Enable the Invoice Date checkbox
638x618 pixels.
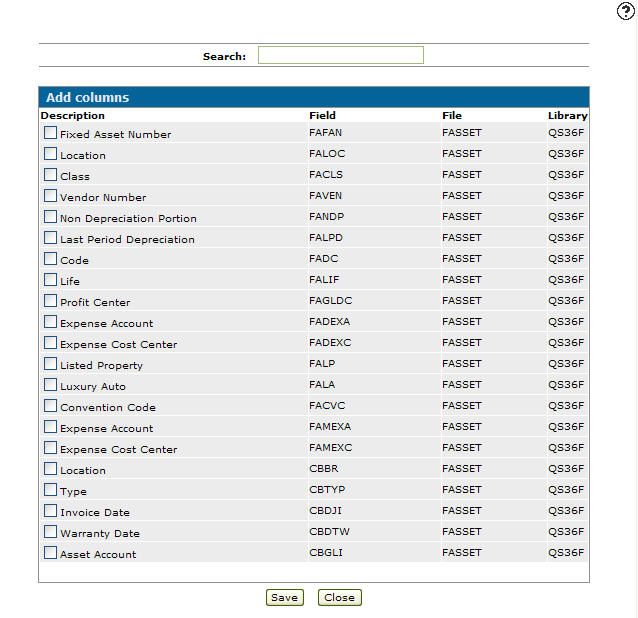(50, 511)
